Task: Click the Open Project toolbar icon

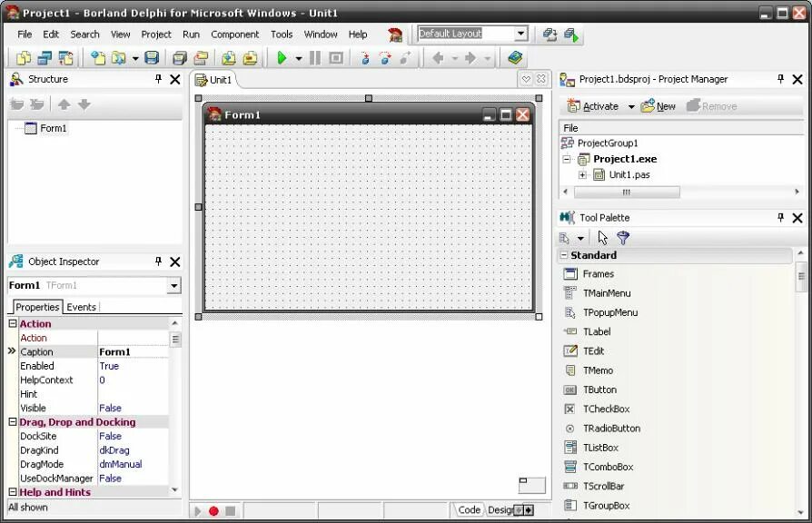Action: [x=201, y=58]
